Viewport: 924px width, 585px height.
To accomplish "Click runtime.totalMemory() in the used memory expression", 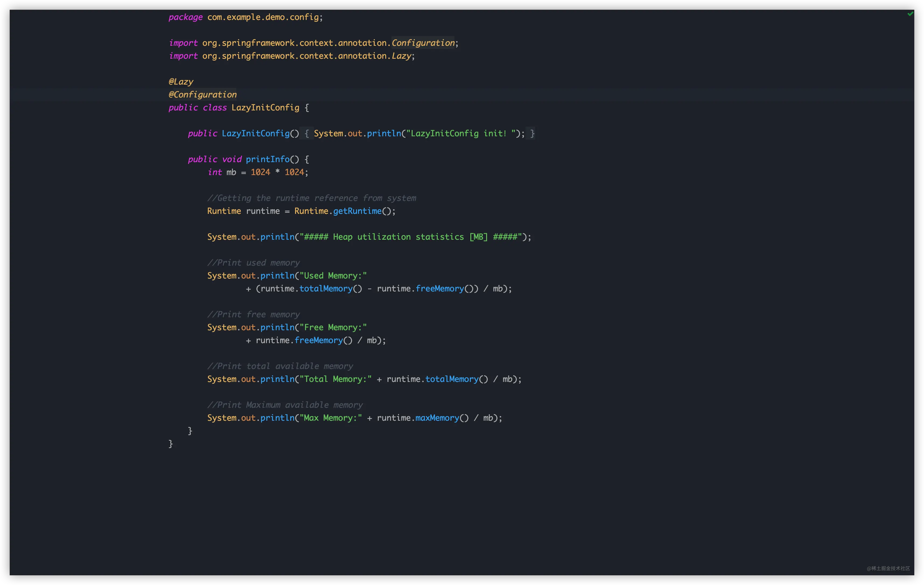I will (311, 289).
